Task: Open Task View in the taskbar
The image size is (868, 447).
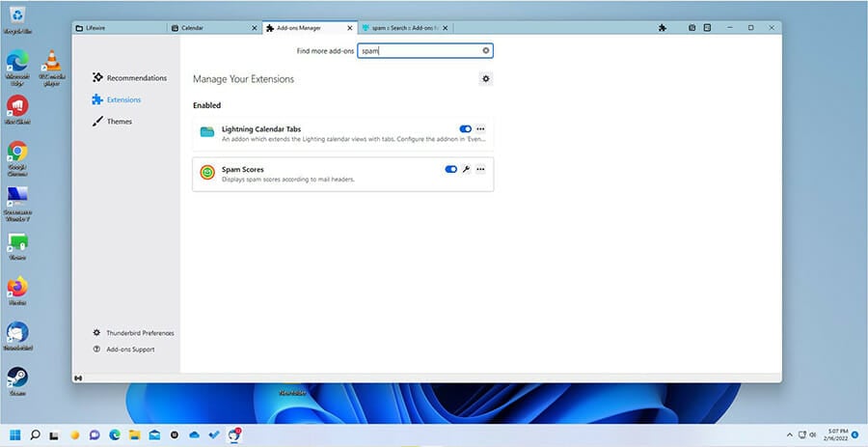Action: (x=54, y=435)
